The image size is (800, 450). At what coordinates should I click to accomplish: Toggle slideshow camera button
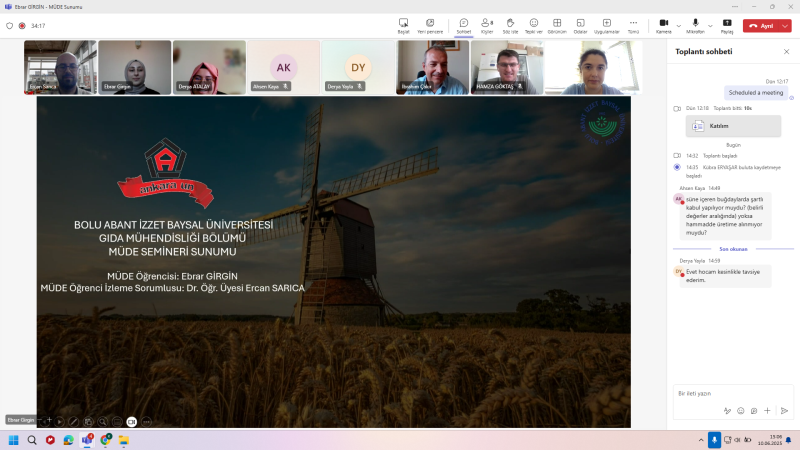click(132, 421)
